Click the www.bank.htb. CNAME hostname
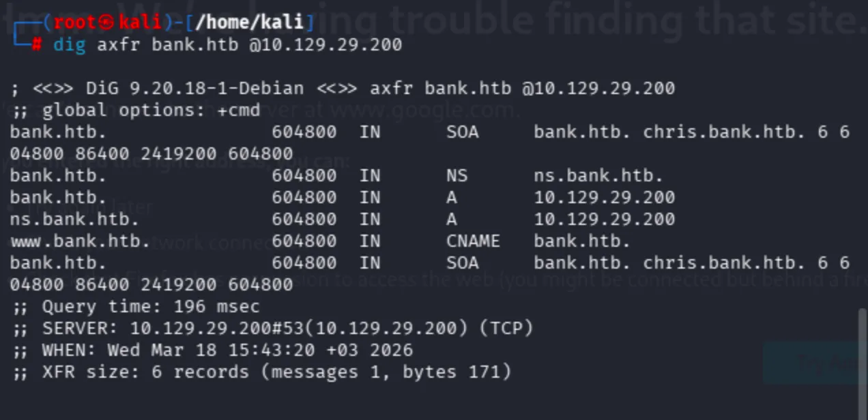This screenshot has width=868, height=420. click(x=81, y=241)
